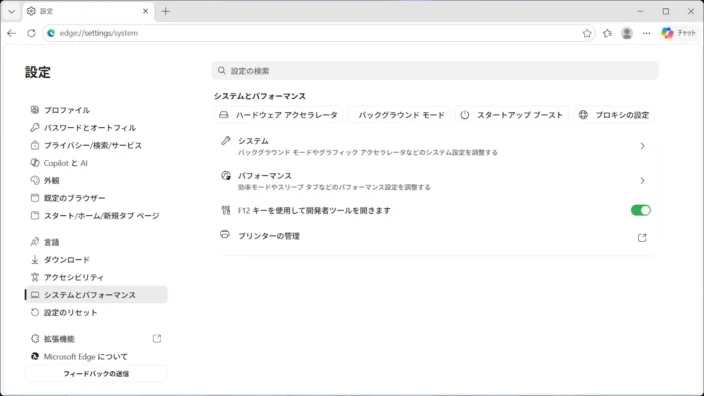Open 拡張機能 in sidebar
704x396 pixels.
click(96, 339)
